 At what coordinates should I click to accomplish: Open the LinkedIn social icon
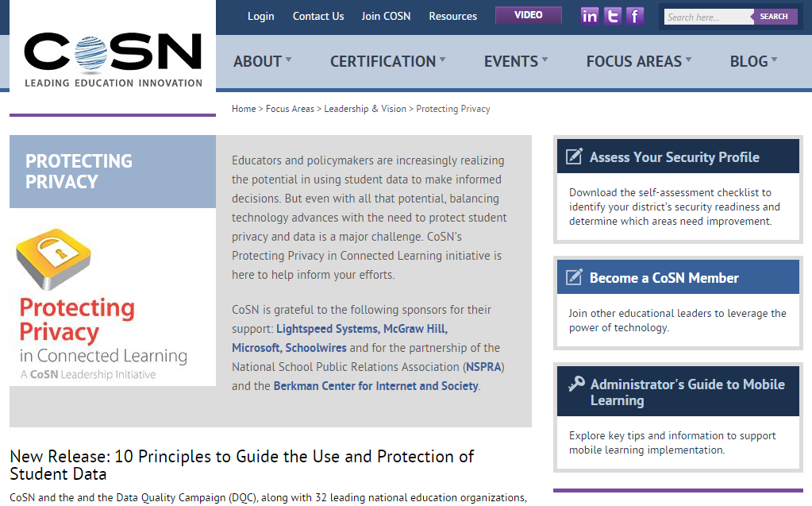[x=590, y=16]
